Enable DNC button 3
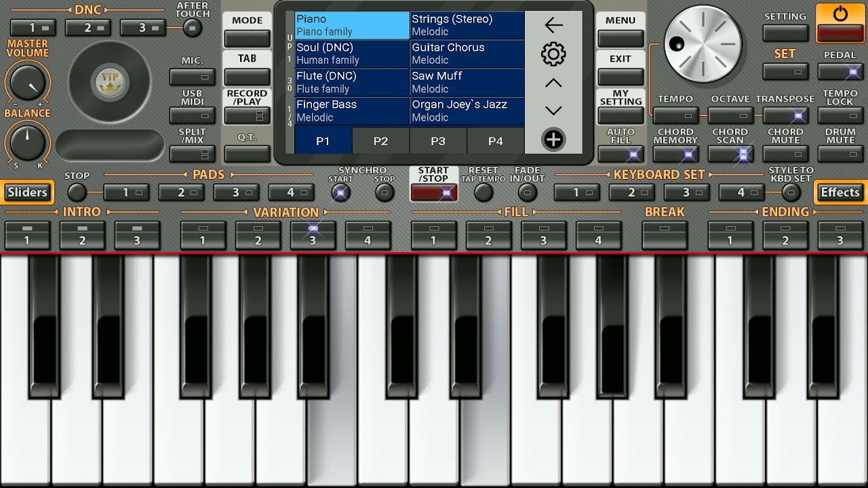The image size is (868, 488). pyautogui.click(x=143, y=28)
